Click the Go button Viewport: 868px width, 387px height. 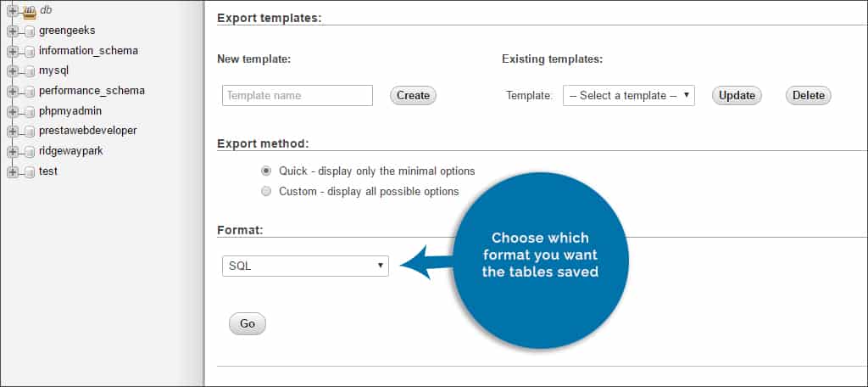(x=248, y=324)
